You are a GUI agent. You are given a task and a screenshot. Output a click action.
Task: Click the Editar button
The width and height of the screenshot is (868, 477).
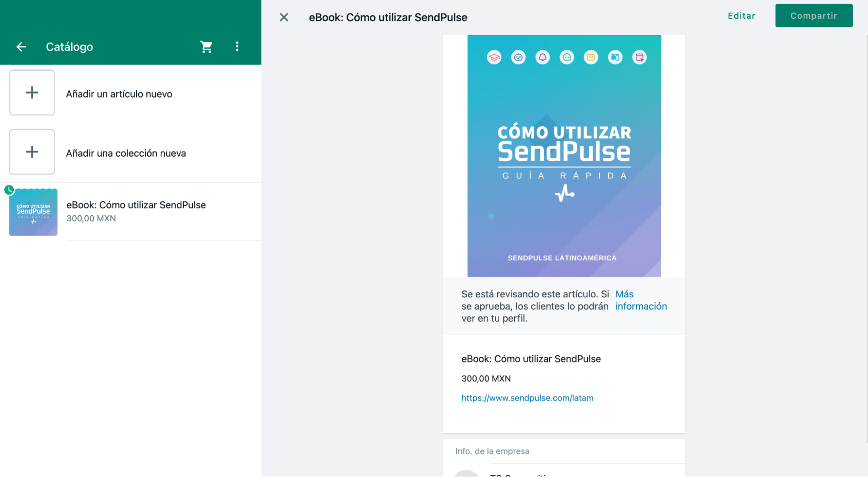[741, 16]
